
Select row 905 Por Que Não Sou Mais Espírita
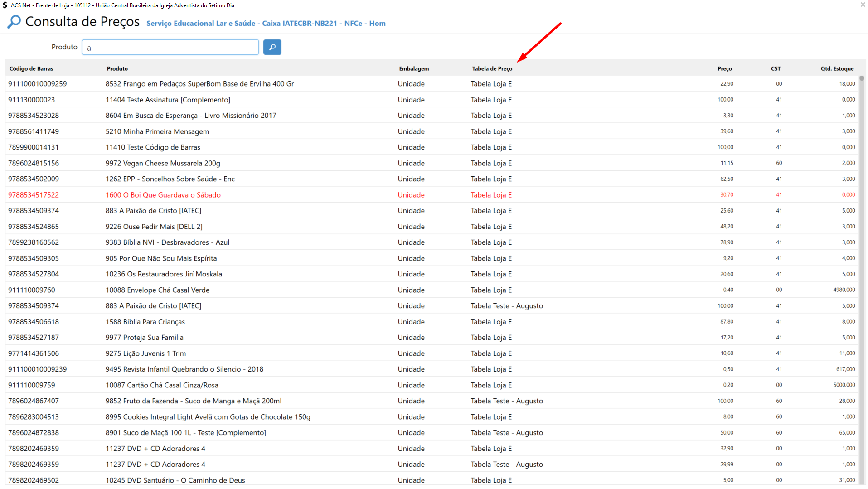pos(432,258)
